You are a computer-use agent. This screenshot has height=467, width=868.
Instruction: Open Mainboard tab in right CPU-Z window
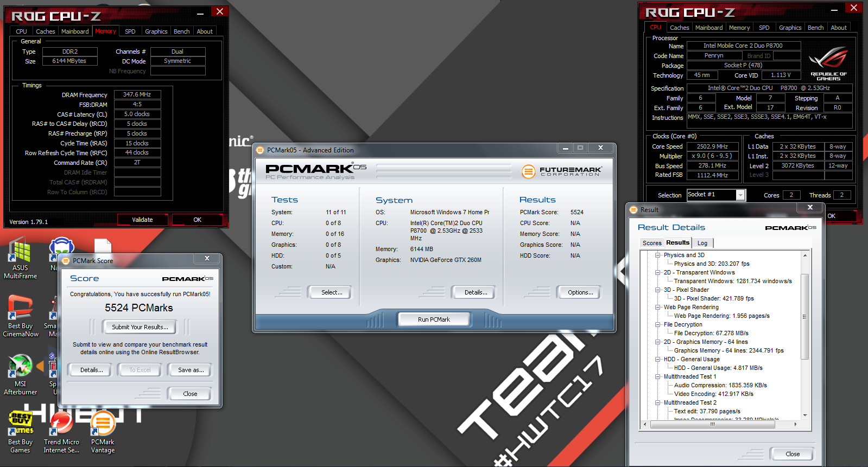709,28
